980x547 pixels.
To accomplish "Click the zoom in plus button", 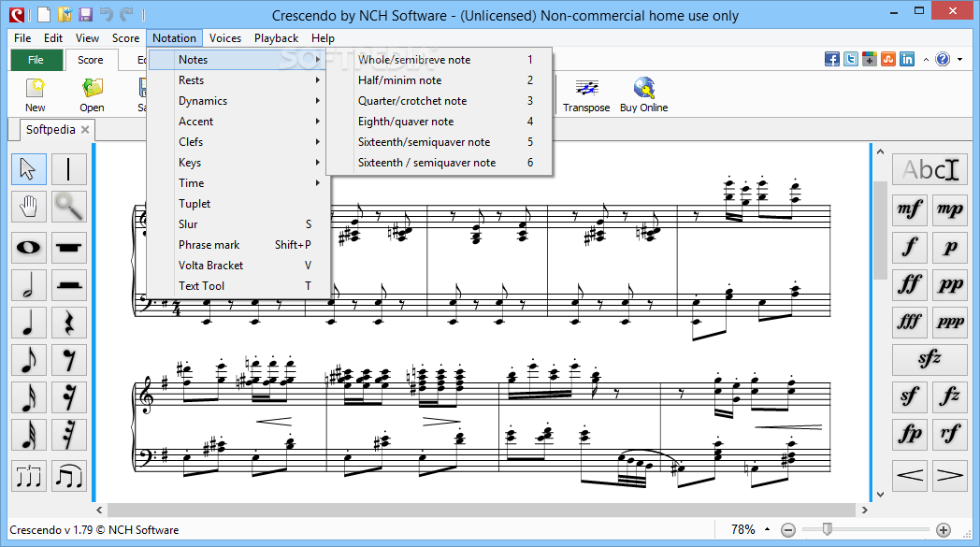I will 944,530.
